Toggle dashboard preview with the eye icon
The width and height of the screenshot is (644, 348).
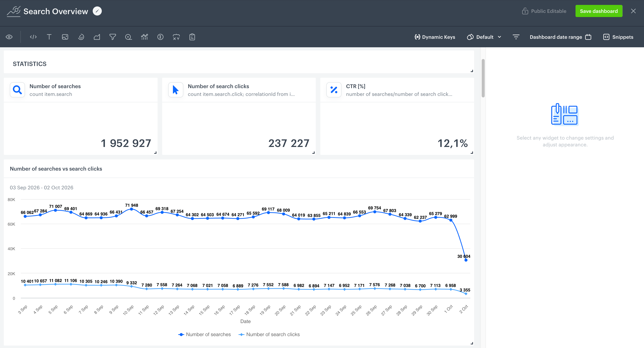click(x=9, y=37)
